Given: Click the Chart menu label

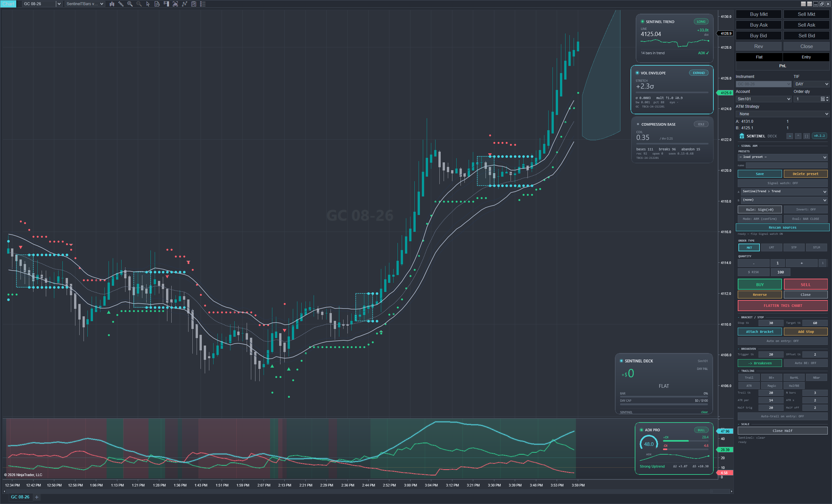Looking at the screenshot, I should pyautogui.click(x=8, y=4).
